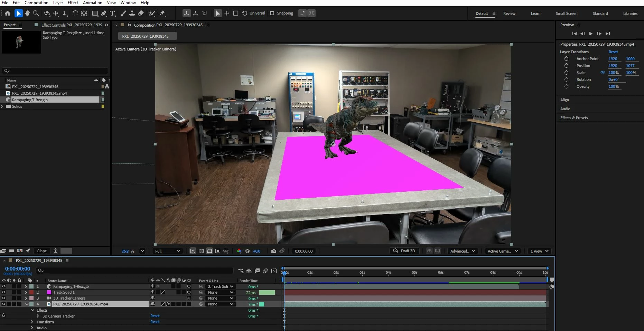Collapse the PXL_20250729_193938345.mp4 layer

pyautogui.click(x=27, y=304)
